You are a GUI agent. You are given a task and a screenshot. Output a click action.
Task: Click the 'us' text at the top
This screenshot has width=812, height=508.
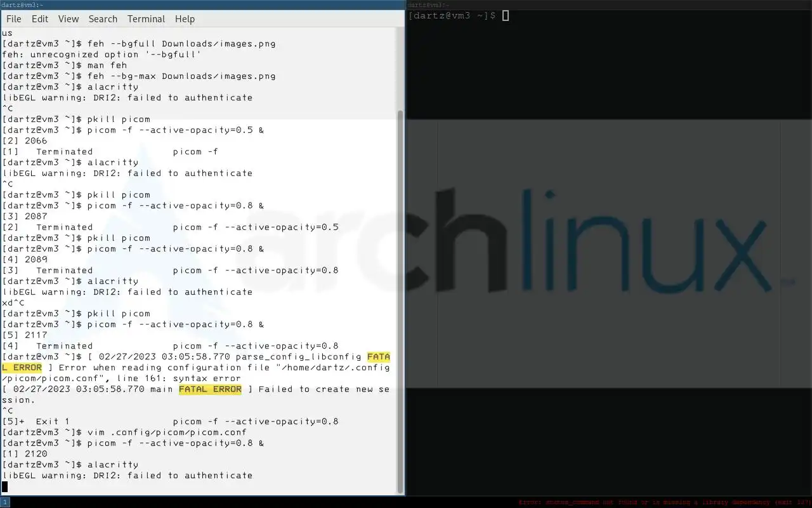click(x=7, y=33)
